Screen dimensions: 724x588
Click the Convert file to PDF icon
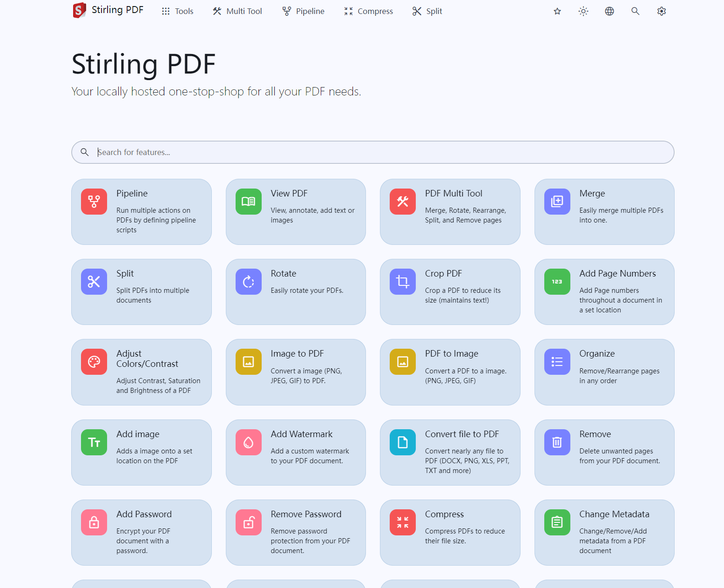403,442
